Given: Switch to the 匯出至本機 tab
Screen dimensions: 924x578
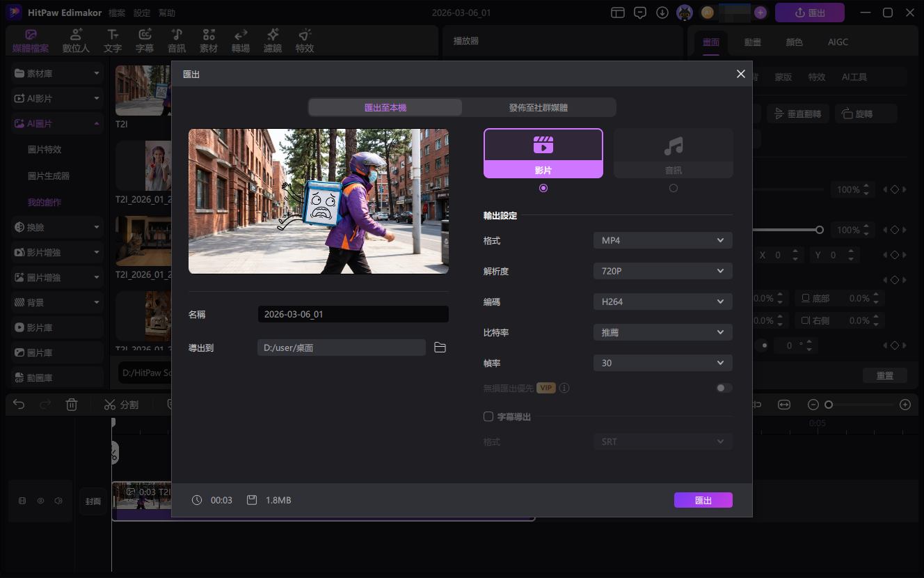Looking at the screenshot, I should coord(385,108).
